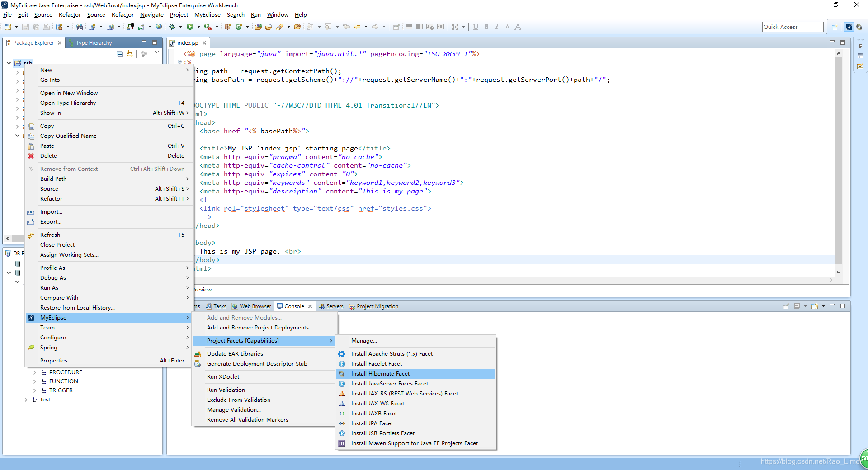This screenshot has width=868, height=470.
Task: Choose Install JPA Facet
Action: point(415,423)
